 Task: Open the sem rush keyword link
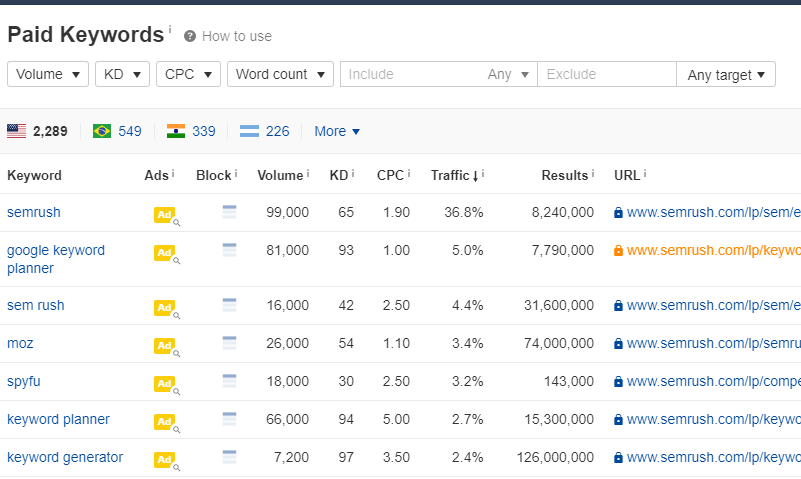click(x=36, y=305)
